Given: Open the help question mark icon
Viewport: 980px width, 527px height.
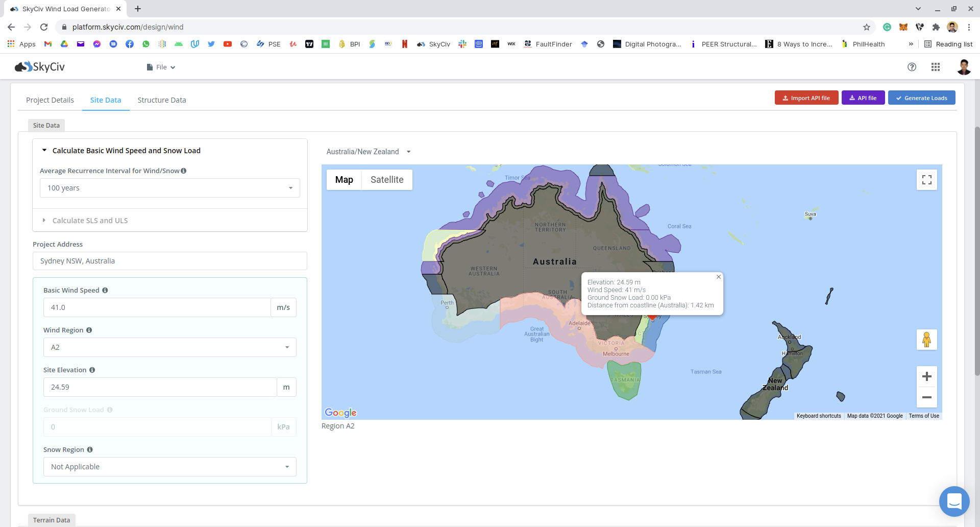Looking at the screenshot, I should click(912, 67).
